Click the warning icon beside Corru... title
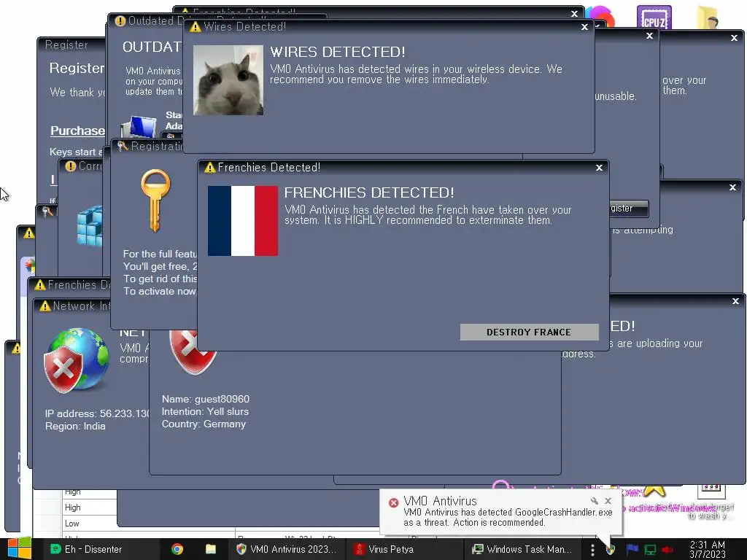 [x=71, y=166]
